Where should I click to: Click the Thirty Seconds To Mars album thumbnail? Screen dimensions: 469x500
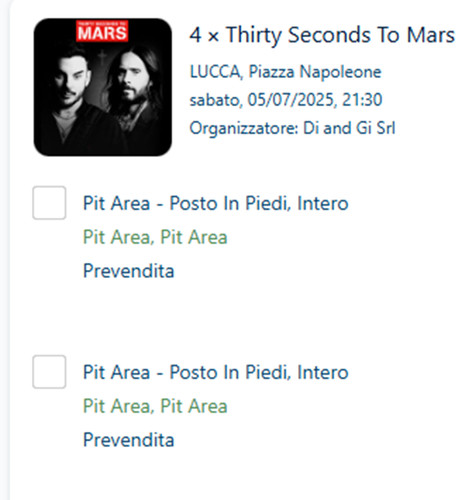click(x=103, y=87)
